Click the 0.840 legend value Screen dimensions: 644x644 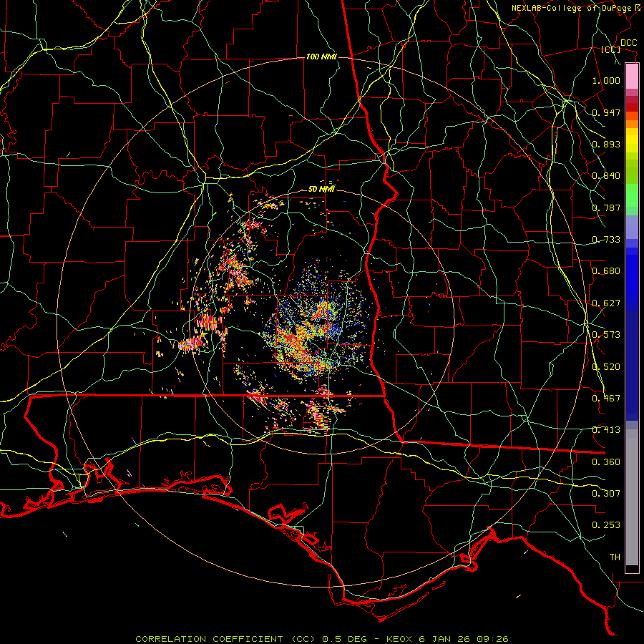coord(606,176)
